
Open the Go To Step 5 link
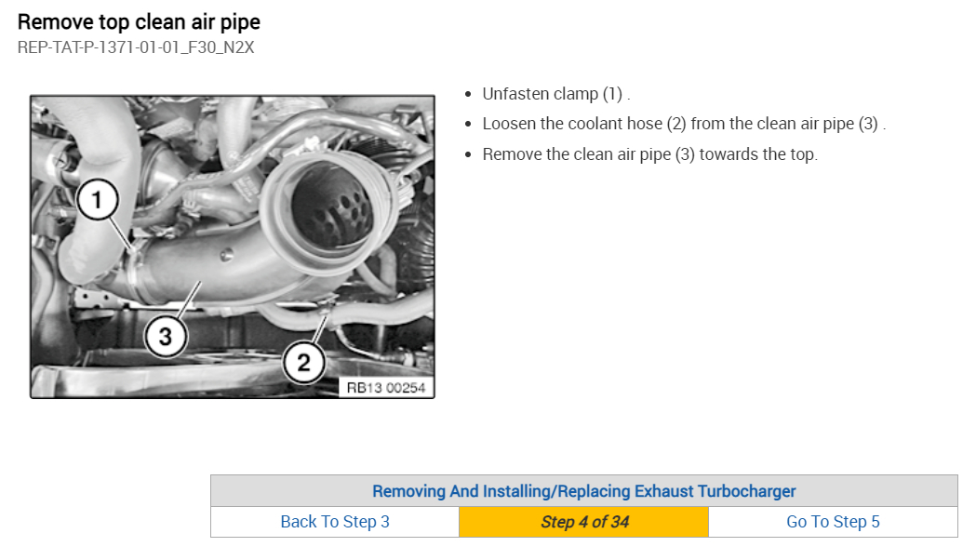pos(833,522)
